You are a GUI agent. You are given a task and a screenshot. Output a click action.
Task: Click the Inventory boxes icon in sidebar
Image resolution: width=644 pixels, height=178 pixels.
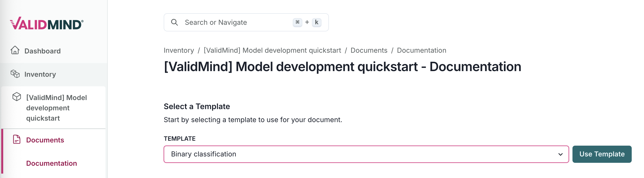click(15, 74)
